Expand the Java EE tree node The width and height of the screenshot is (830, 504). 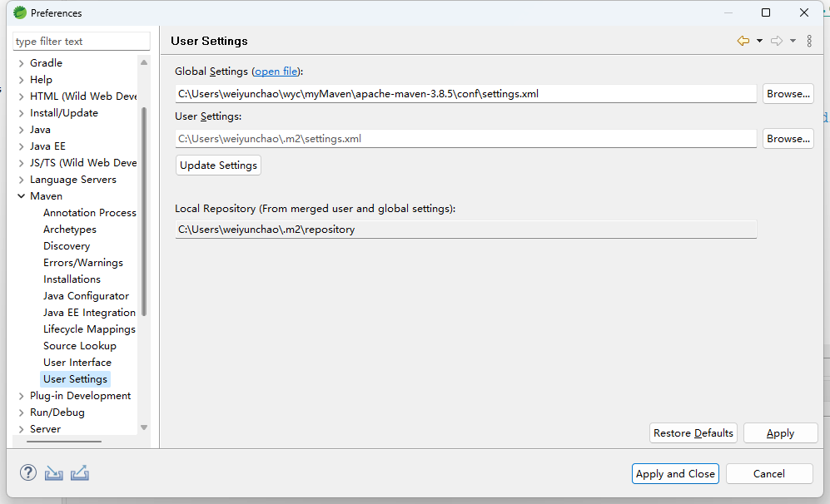(22, 146)
